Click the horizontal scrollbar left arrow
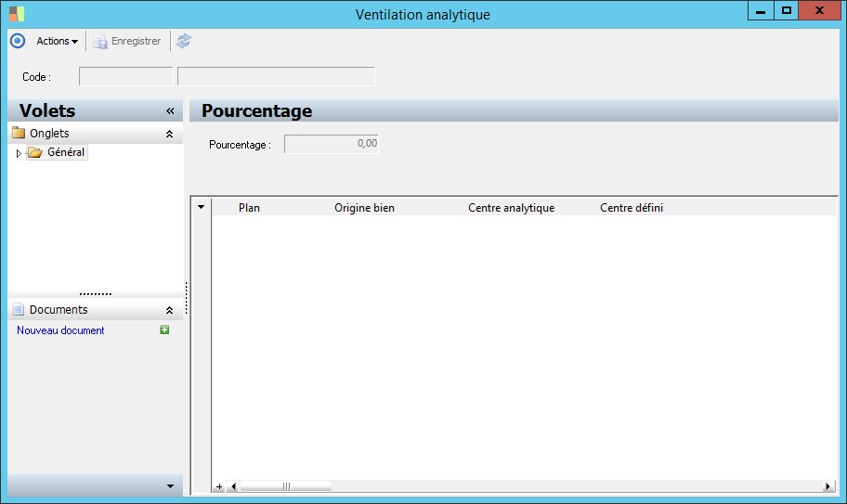This screenshot has height=504, width=847. pos(233,486)
